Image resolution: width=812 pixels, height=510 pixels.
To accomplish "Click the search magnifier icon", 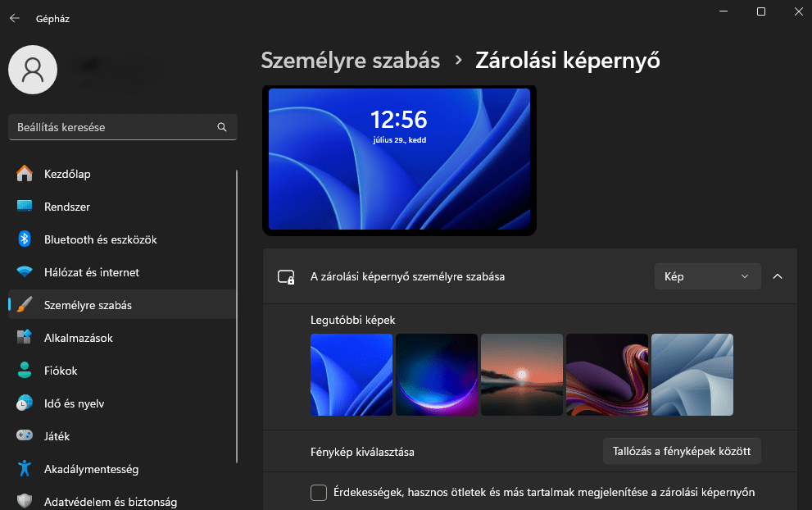I will pos(222,127).
